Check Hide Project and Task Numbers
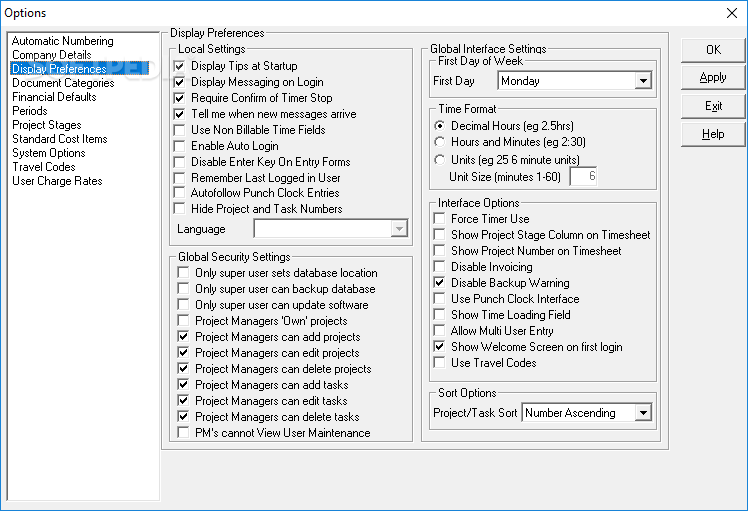748x511 pixels. (179, 209)
